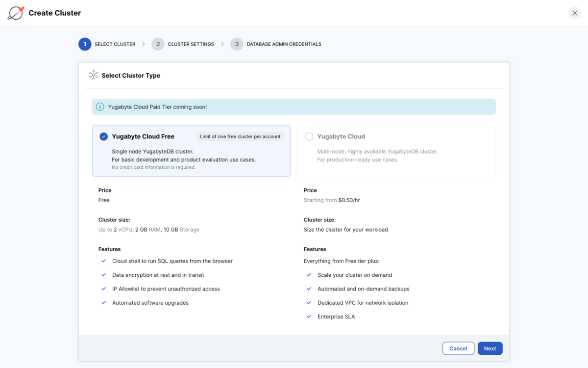Viewport: 588px width, 368px height.
Task: Select the paid Yugabyte Cloud radio button
Action: coord(309,136)
